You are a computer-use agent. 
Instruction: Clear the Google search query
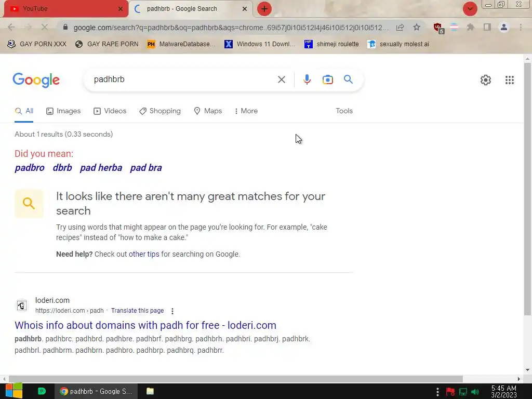(281, 79)
